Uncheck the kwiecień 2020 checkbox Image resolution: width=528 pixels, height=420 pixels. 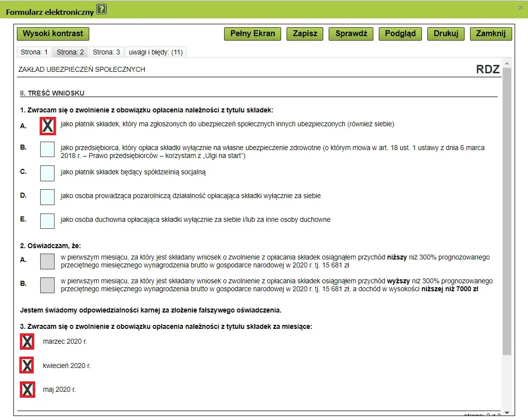(x=27, y=366)
